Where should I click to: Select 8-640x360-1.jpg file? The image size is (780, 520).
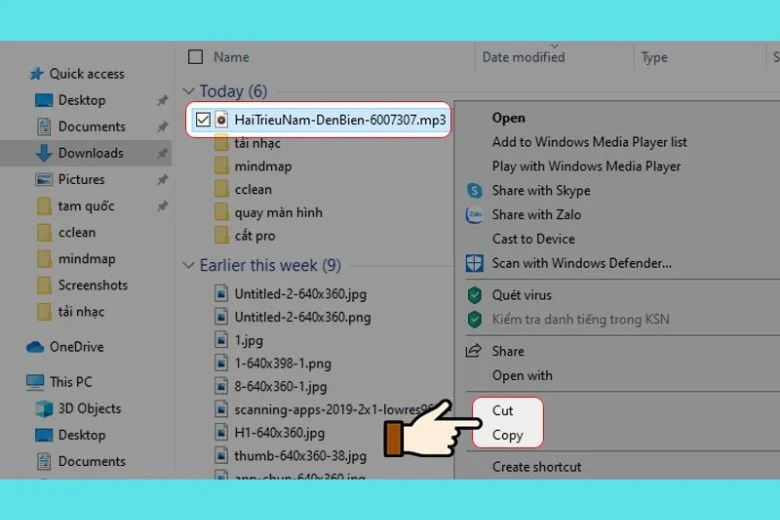[281, 387]
